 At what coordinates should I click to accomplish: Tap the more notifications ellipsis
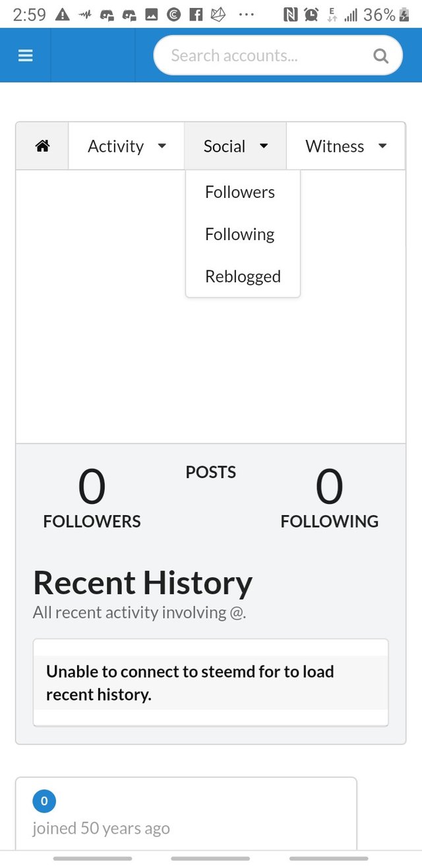(x=246, y=15)
